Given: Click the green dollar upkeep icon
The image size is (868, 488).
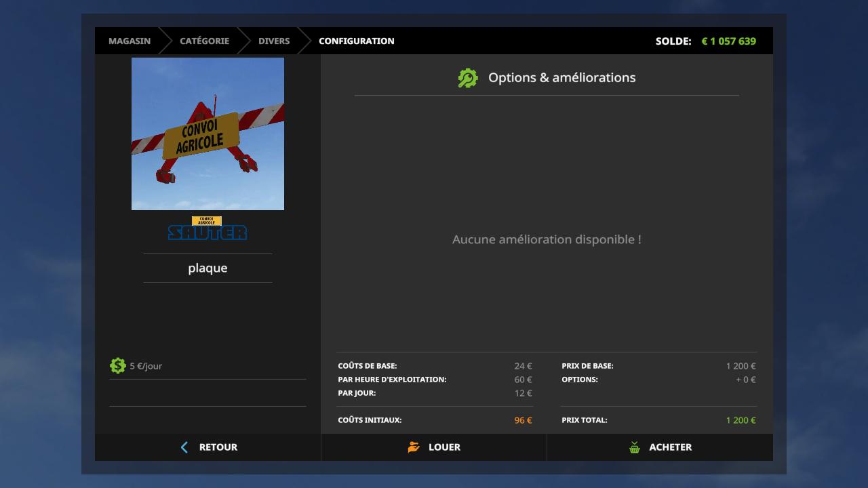Looking at the screenshot, I should [x=117, y=366].
